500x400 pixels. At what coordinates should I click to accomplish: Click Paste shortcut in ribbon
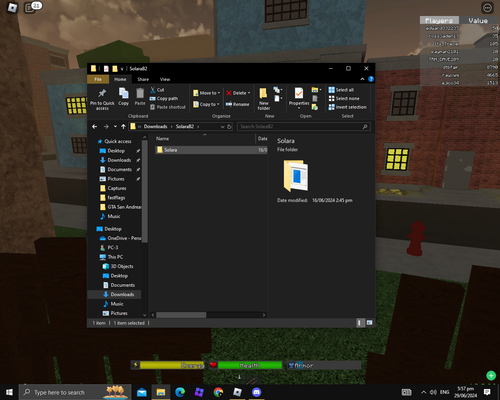168,107
